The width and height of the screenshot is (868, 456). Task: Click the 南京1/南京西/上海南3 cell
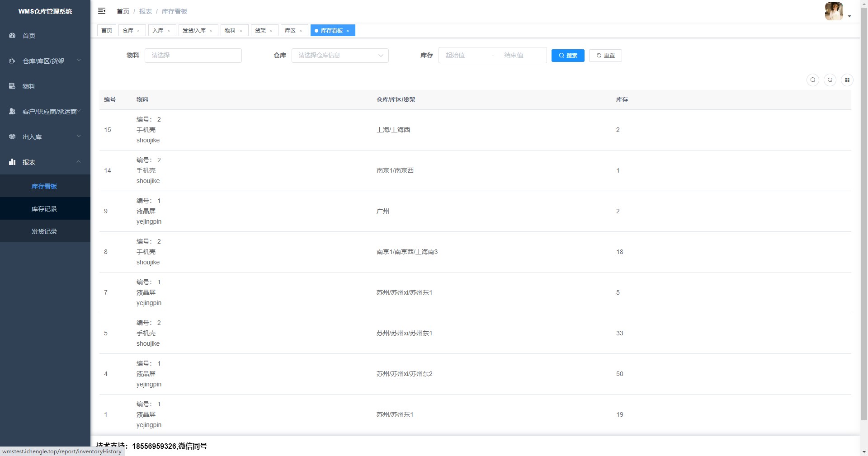coord(407,252)
